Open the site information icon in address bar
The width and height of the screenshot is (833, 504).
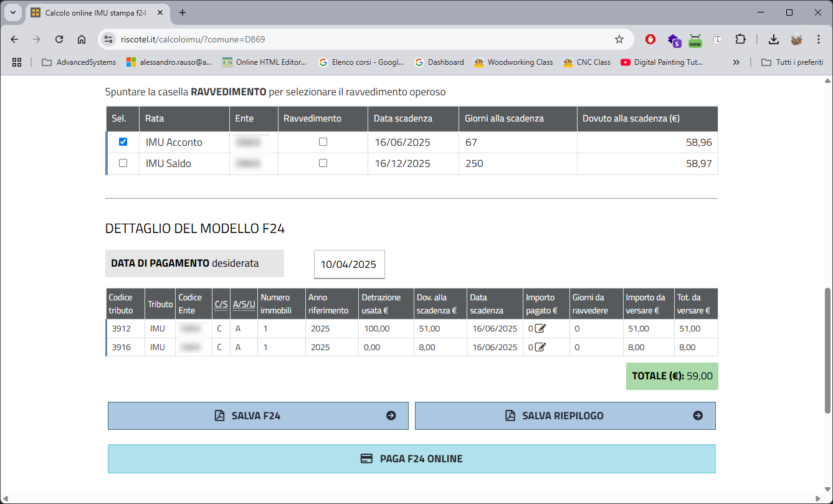pos(108,39)
